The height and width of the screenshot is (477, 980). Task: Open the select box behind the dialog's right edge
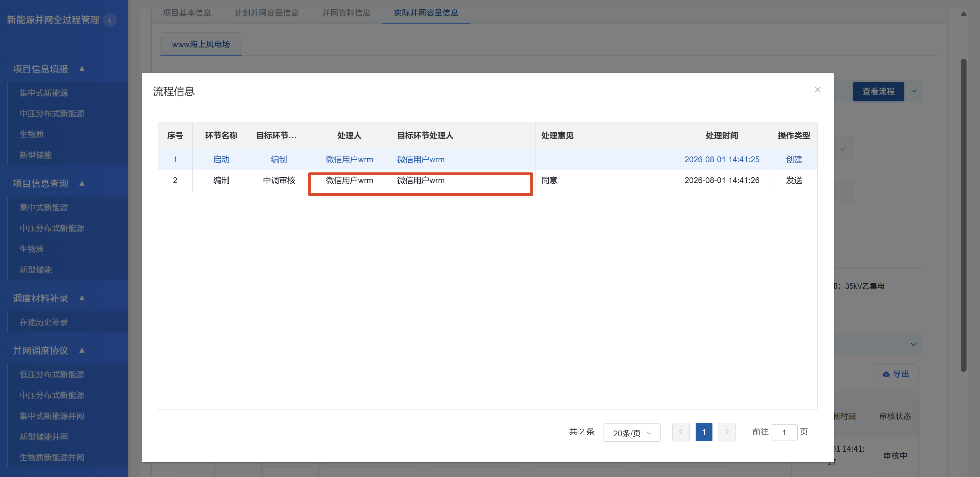pyautogui.click(x=844, y=149)
